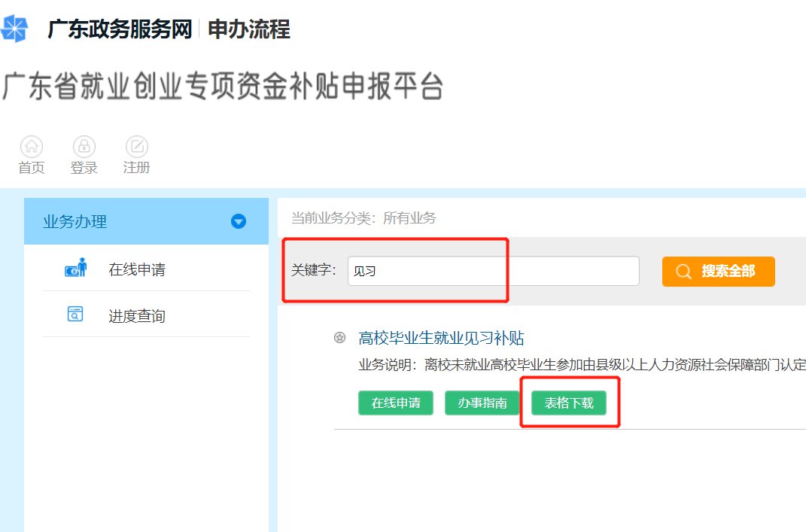Click the 广东政务服务网 site title
806x532 pixels.
120,29
